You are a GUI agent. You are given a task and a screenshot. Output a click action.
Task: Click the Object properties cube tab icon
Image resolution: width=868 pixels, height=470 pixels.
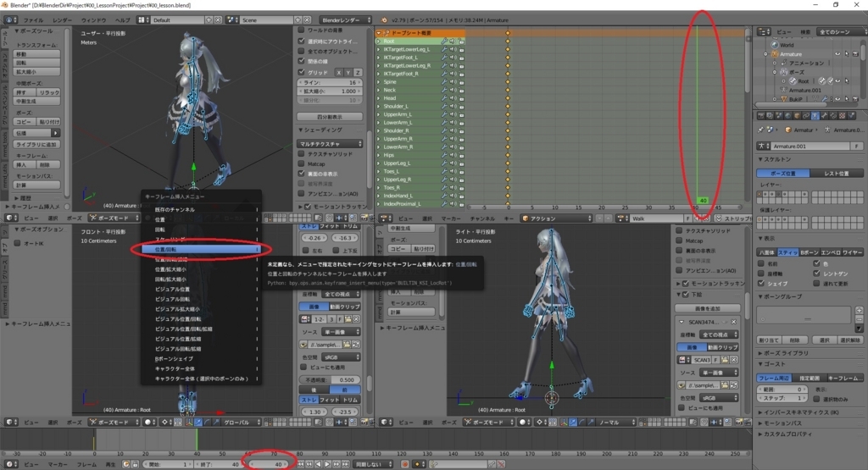pyautogui.click(x=797, y=115)
